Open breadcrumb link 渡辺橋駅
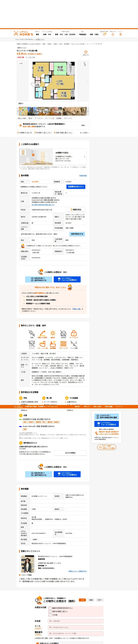The image size is (138, 644). tap(67, 44)
